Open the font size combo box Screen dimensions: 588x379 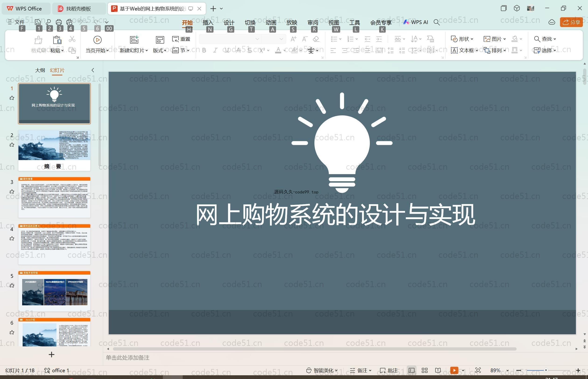(x=273, y=39)
